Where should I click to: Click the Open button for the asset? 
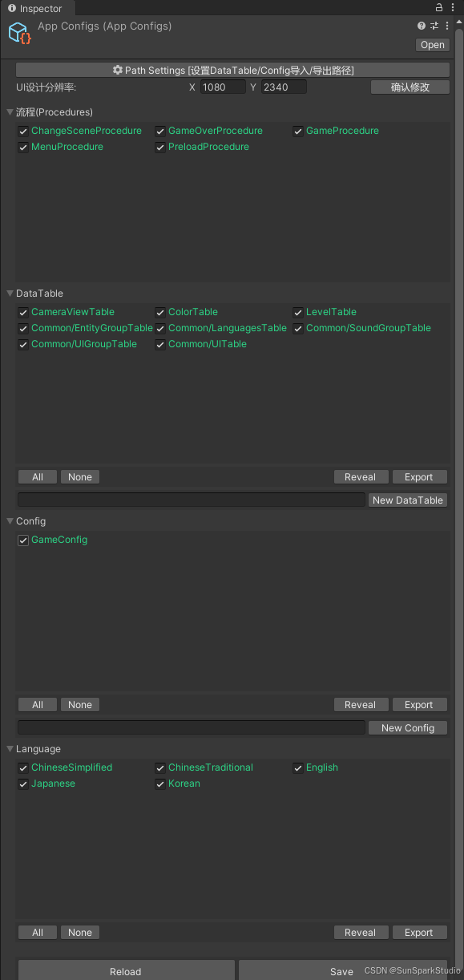(x=433, y=45)
